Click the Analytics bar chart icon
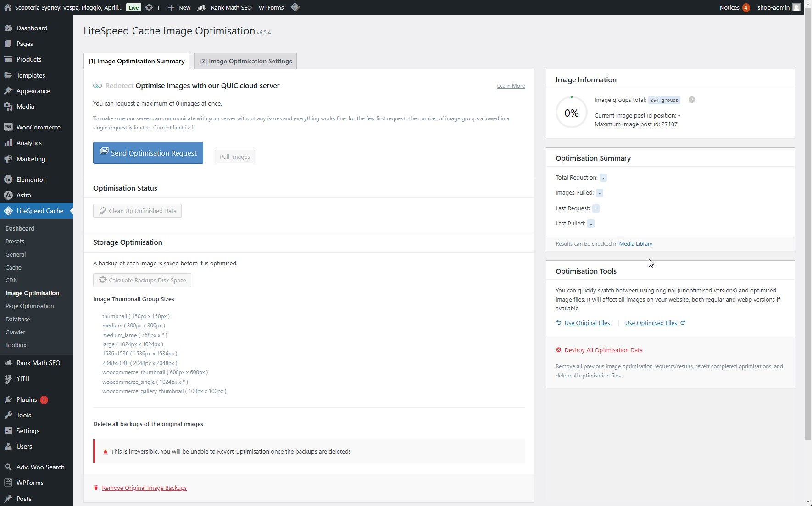 click(x=8, y=143)
